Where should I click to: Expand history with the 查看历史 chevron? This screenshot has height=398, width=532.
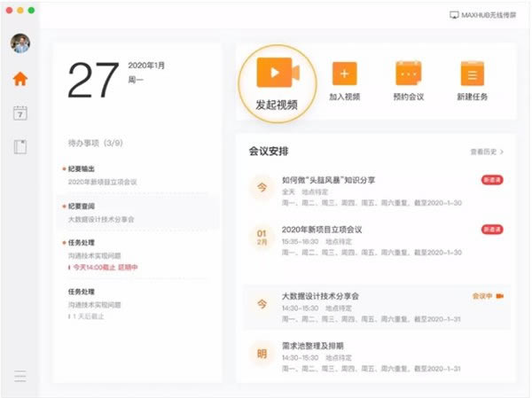coord(502,152)
